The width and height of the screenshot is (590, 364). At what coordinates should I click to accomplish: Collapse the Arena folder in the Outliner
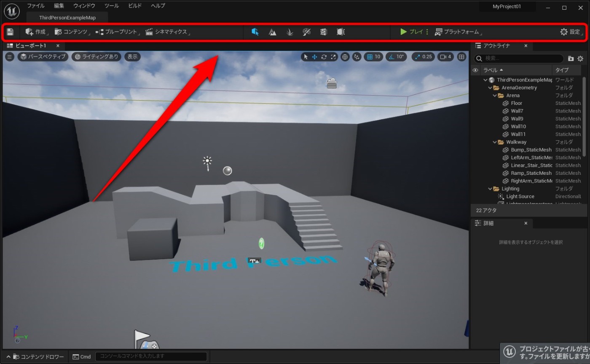[494, 95]
